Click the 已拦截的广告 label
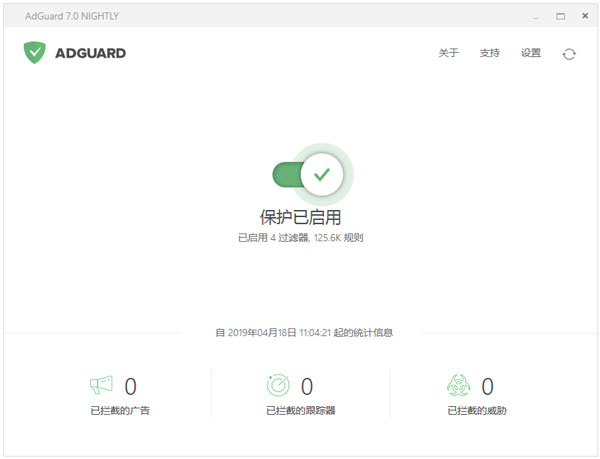Screen dimensions: 600x459 click(120, 411)
